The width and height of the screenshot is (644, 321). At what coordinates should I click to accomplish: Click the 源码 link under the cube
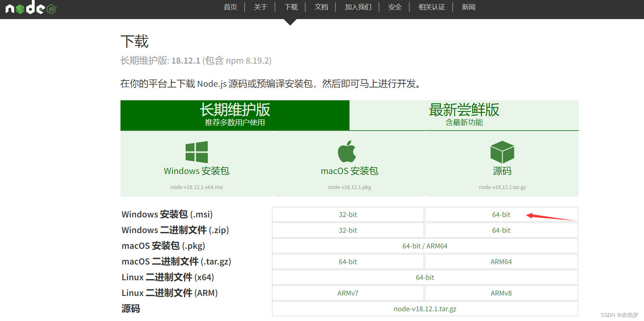pyautogui.click(x=502, y=171)
